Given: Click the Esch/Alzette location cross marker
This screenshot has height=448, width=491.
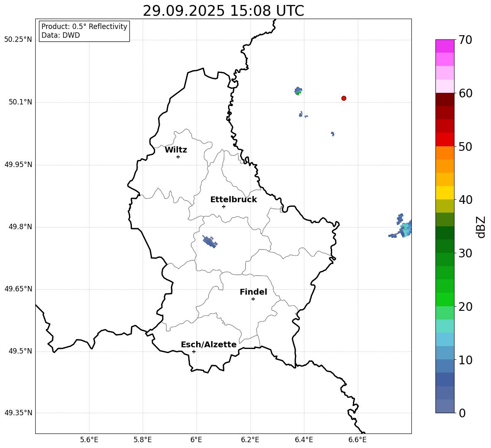Looking at the screenshot, I should coord(194,351).
